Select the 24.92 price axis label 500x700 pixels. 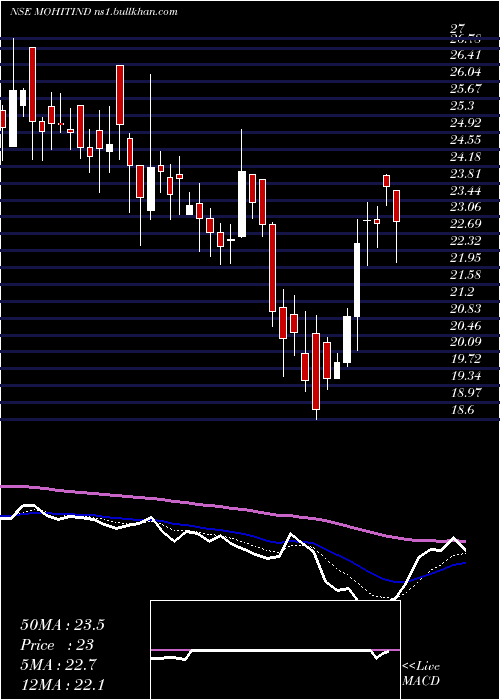[466, 123]
